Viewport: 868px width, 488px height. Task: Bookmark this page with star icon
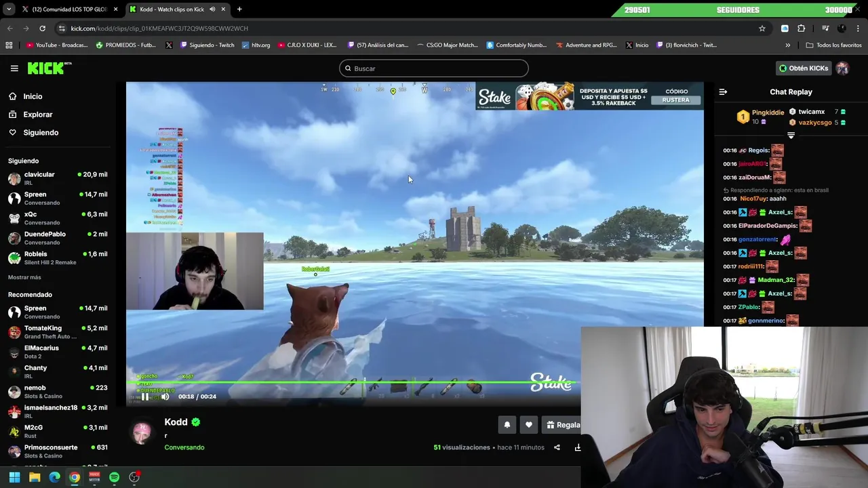(762, 28)
